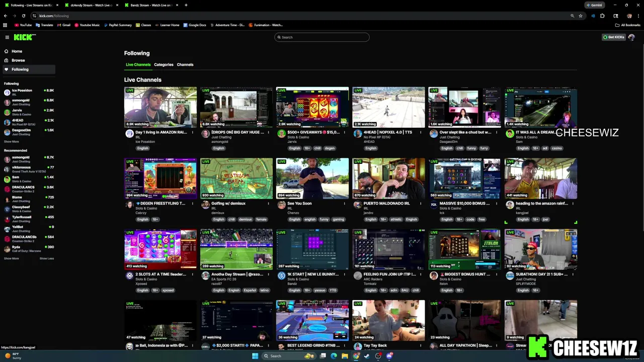Open the user profile avatar menu

click(631, 37)
